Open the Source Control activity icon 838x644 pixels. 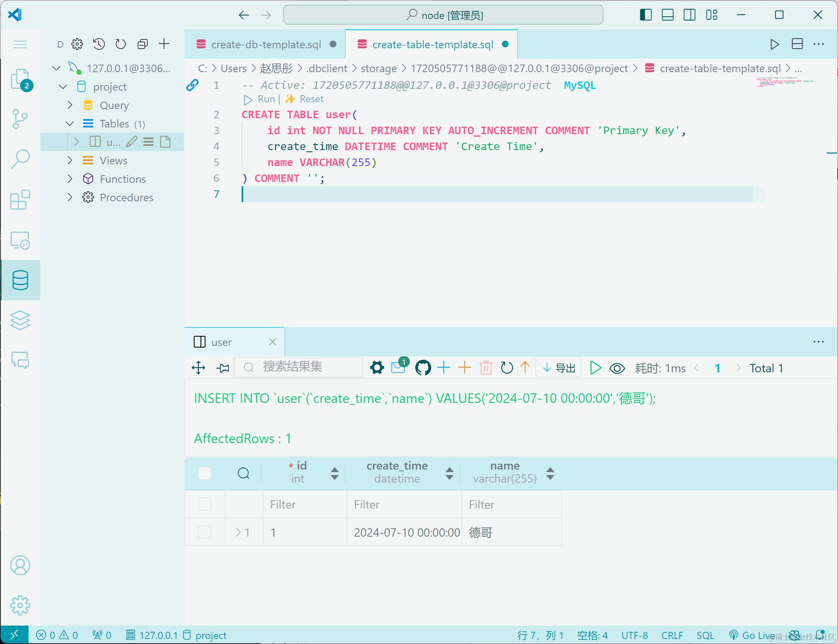tap(20, 119)
